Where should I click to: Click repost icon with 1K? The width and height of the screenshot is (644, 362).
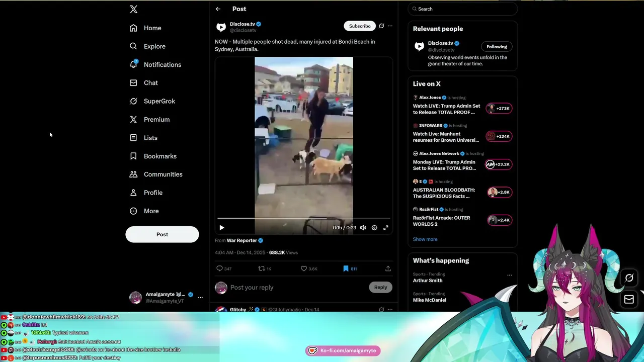click(x=265, y=268)
